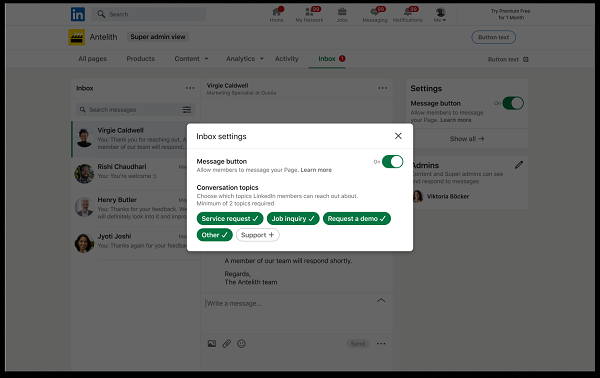Screen dimensions: 600x378
Task: Click the LinkedIn logo icon
Action: tap(78, 15)
